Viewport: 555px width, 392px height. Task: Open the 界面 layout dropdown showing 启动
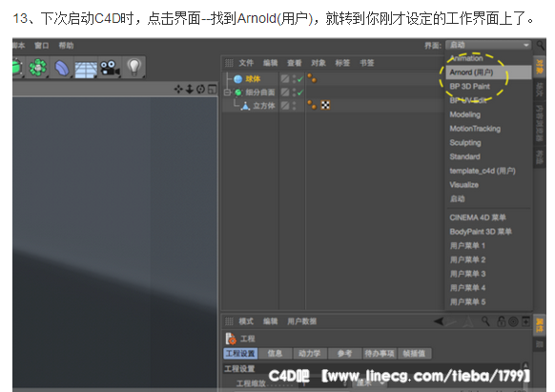pos(488,45)
